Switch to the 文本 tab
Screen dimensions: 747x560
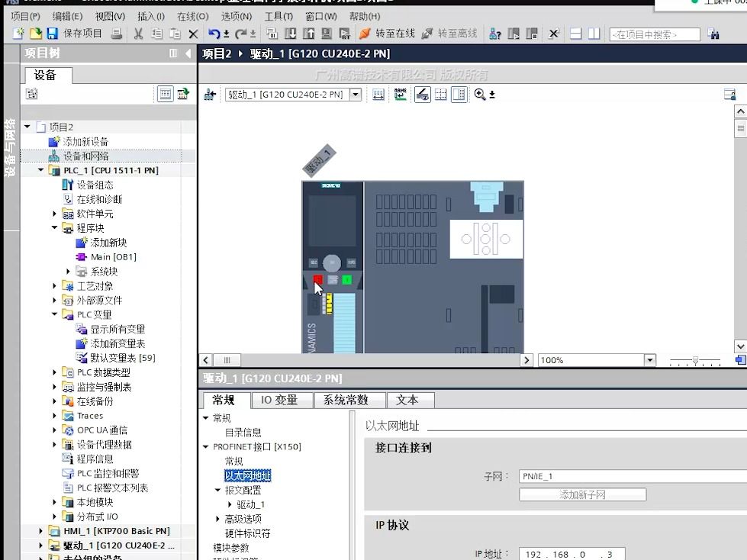tap(411, 400)
